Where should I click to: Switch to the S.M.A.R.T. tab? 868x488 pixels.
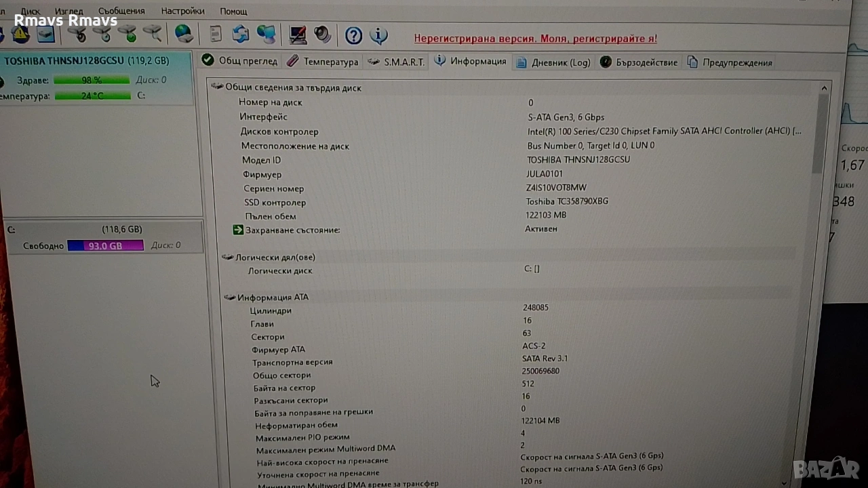click(x=396, y=62)
